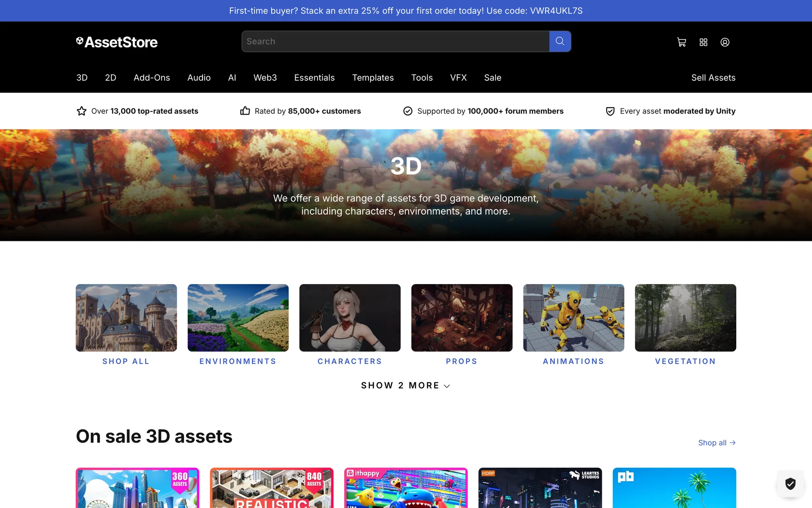This screenshot has height=508, width=812.
Task: Open the shopping cart icon
Action: tap(681, 42)
